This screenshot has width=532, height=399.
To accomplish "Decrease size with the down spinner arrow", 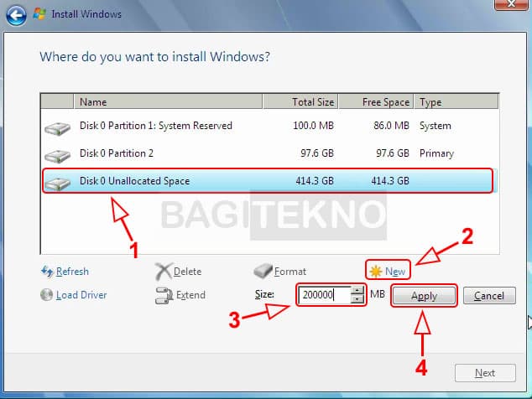I will tap(357, 299).
